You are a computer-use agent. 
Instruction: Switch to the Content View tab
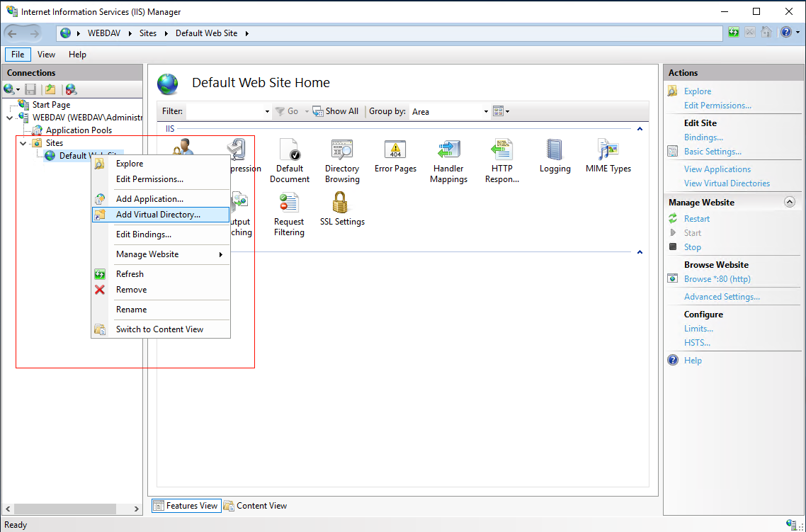click(256, 506)
